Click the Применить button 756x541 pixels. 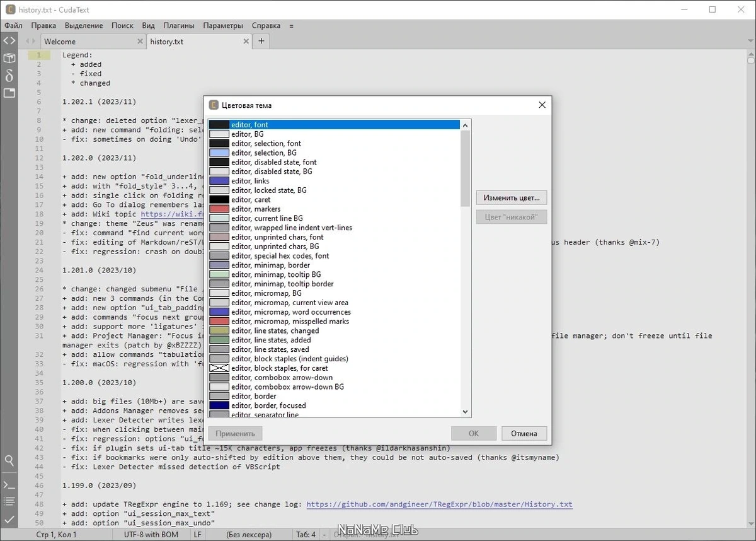coord(235,433)
